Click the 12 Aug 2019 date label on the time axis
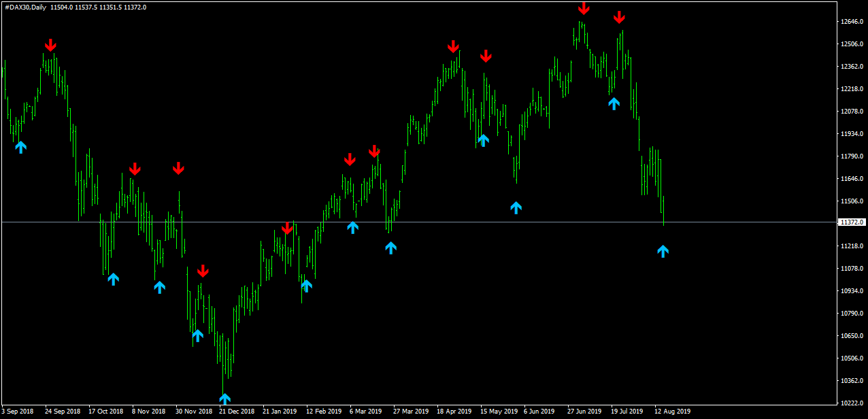868x419 pixels. click(x=672, y=412)
